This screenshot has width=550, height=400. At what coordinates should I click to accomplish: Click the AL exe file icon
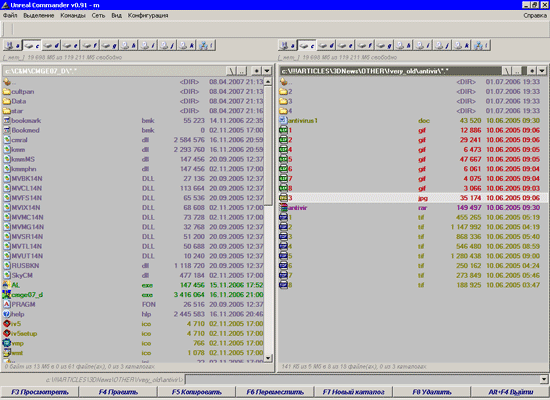7,285
